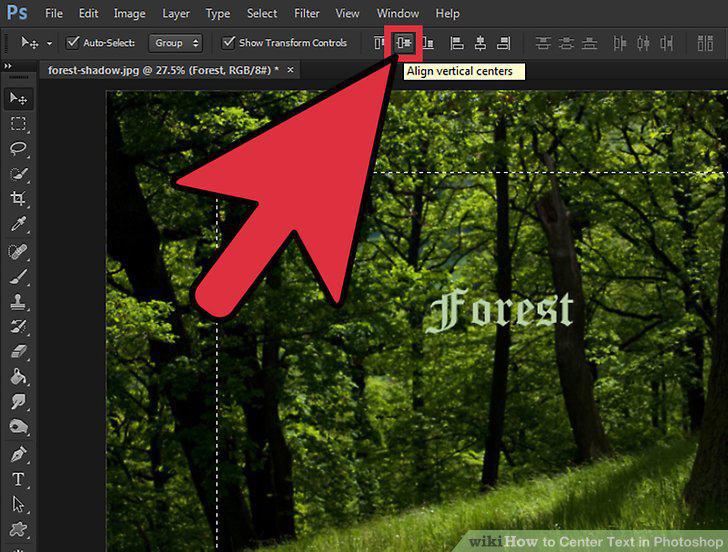Click Align bottom edges icon
The image size is (728, 552).
click(x=428, y=43)
